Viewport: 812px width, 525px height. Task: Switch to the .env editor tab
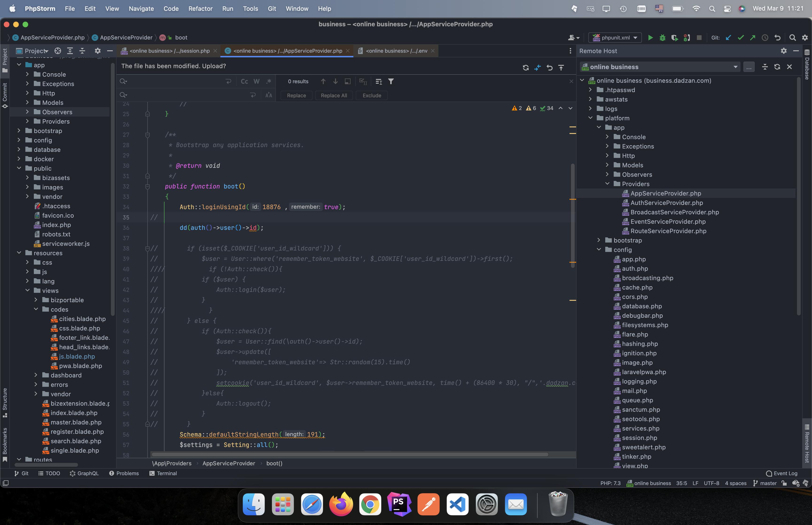[396, 51]
